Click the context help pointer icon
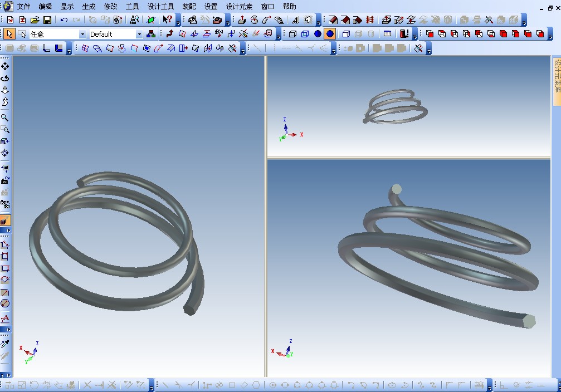This screenshot has height=392, width=561. point(167,19)
